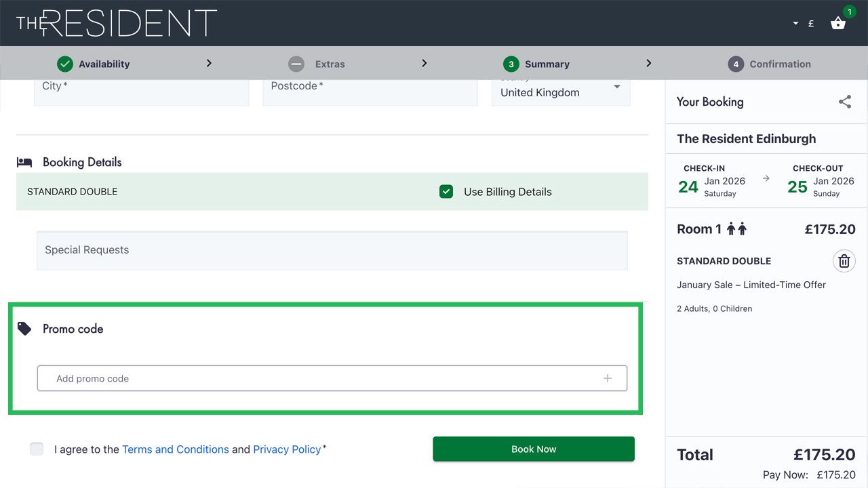
Task: Delete Room 1 using the trash icon
Action: [844, 261]
